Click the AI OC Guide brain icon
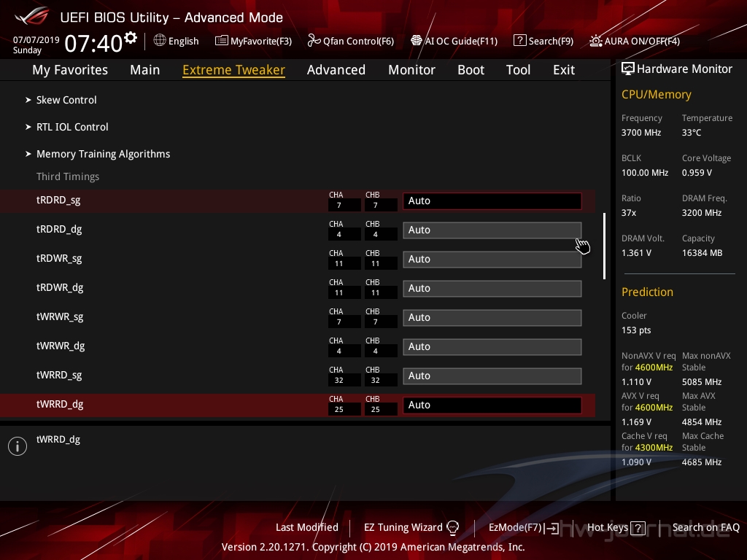The image size is (747, 560). pos(417,41)
